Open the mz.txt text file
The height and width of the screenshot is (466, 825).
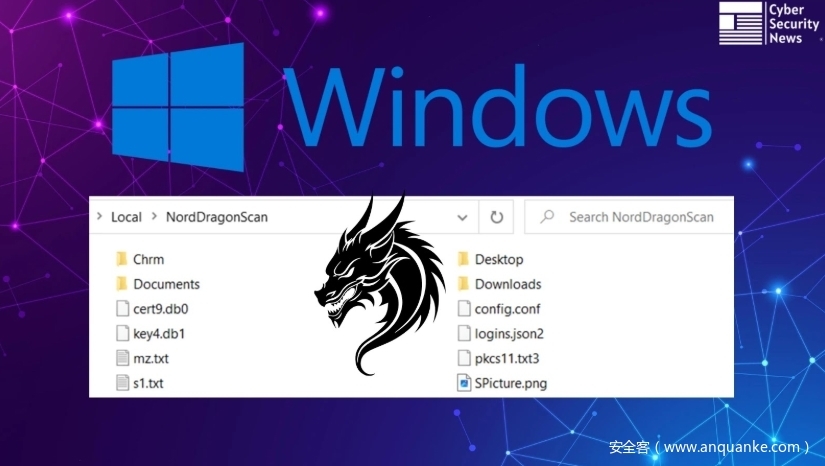coord(151,358)
